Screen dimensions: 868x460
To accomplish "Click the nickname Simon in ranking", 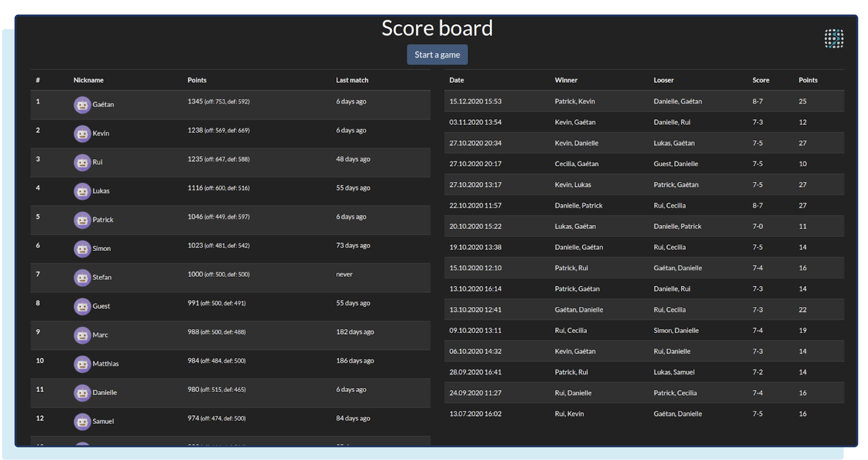I will pos(102,248).
